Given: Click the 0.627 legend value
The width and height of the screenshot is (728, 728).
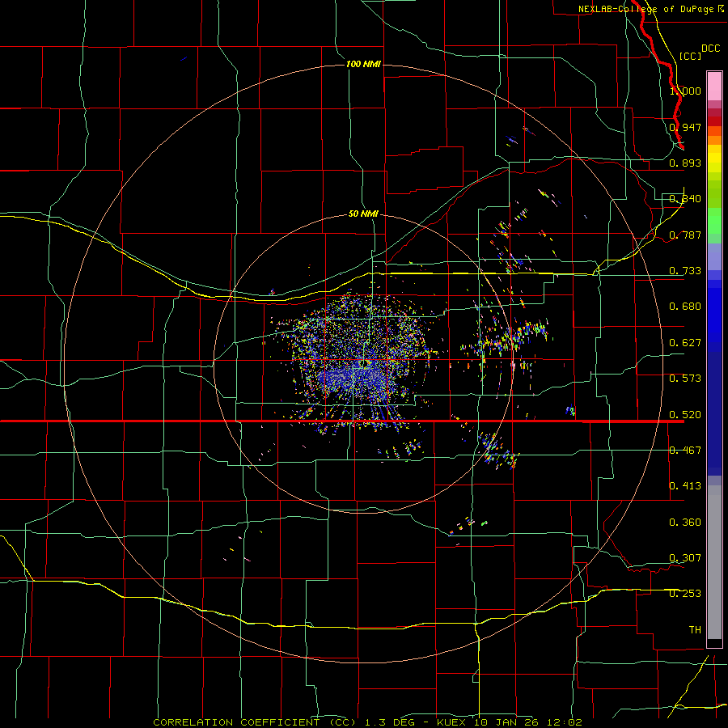Looking at the screenshot, I should click(685, 343).
